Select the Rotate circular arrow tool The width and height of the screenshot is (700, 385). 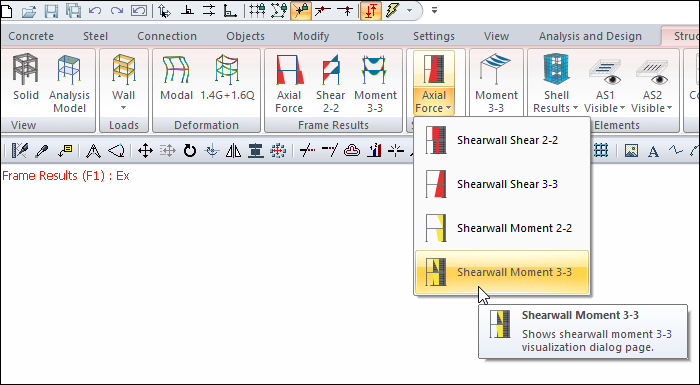(190, 151)
